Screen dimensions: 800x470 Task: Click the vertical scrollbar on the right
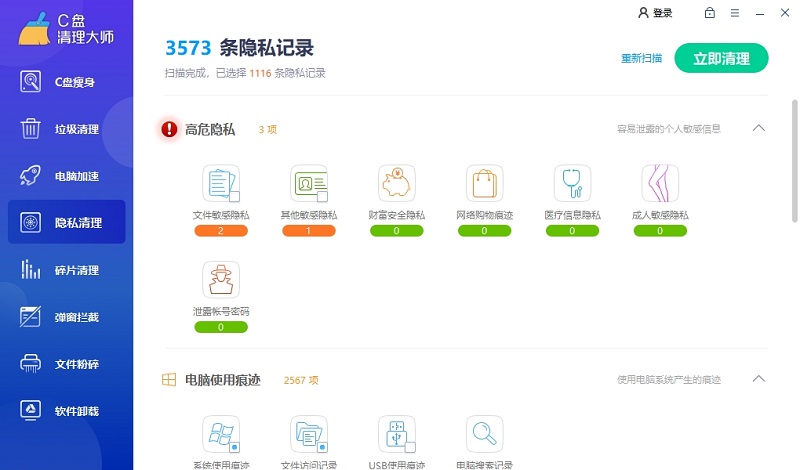[795, 160]
